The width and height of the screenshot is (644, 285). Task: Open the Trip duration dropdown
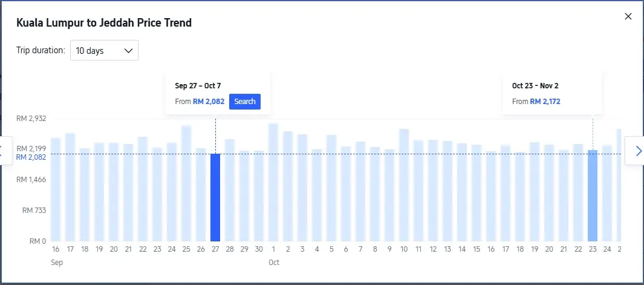click(x=104, y=51)
